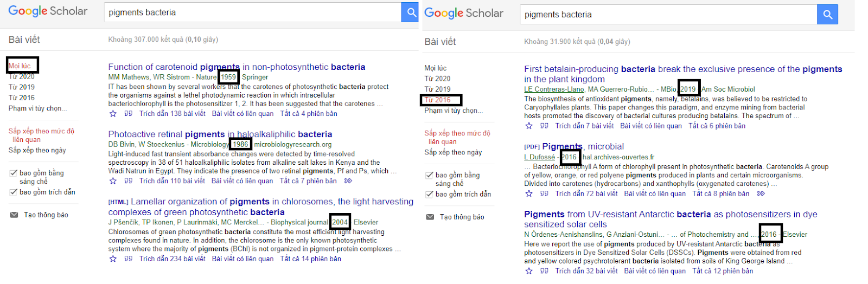Toggle right 'bao gồm trích dẫn' checkbox
868x284 pixels.
(x=430, y=194)
